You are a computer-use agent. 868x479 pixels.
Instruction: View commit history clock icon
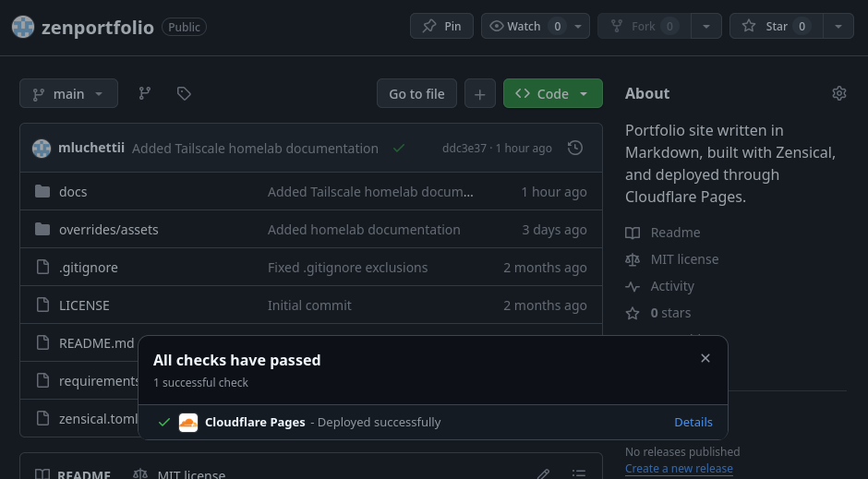pyautogui.click(x=575, y=148)
